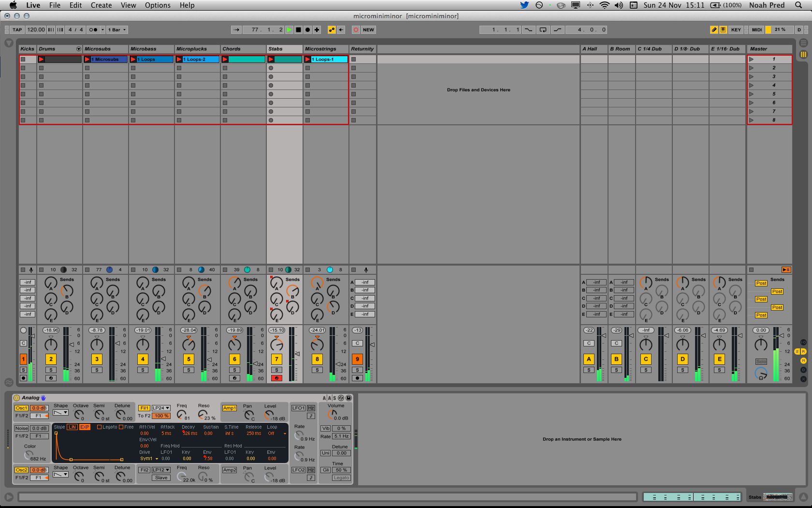Viewport: 812px width, 508px height.
Task: Solo track 8 Microstrings
Action: 317,370
